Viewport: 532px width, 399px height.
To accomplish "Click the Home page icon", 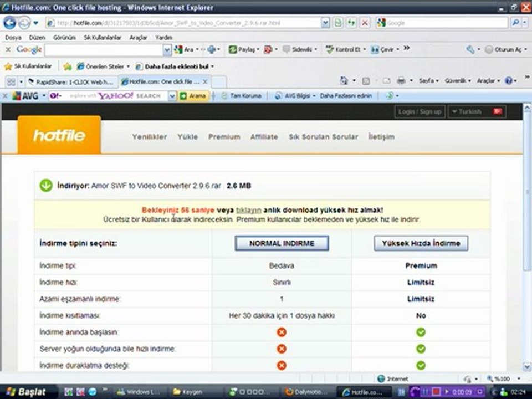I will 344,81.
